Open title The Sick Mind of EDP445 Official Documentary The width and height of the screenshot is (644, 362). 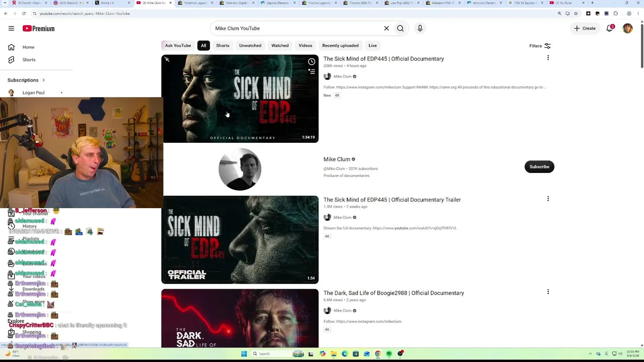coord(383,59)
